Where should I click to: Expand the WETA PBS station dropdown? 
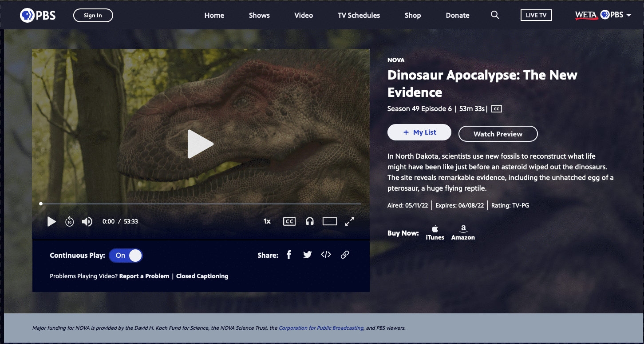[x=603, y=15]
